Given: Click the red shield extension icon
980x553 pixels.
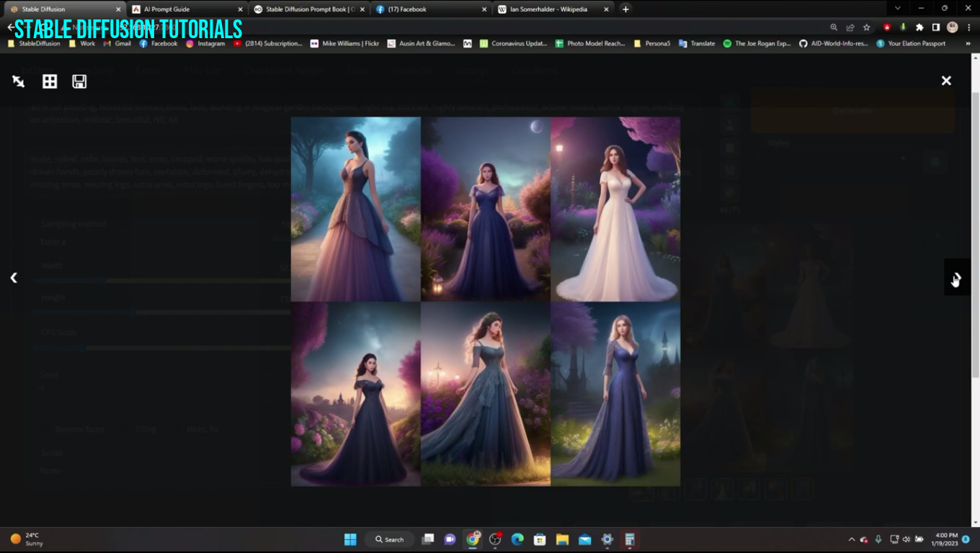Looking at the screenshot, I should [887, 27].
